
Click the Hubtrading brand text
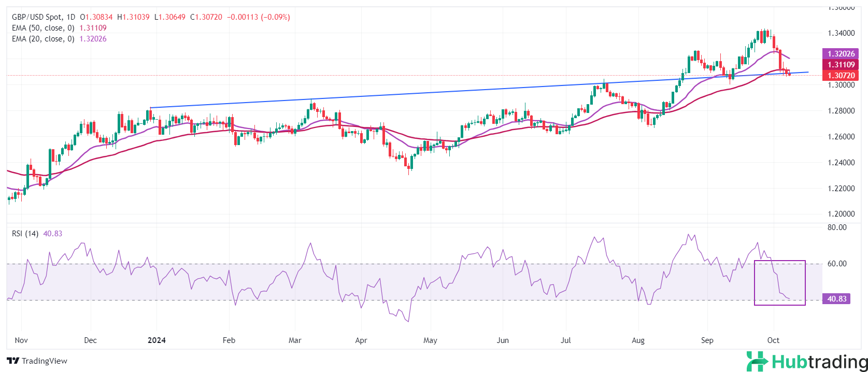pyautogui.click(x=819, y=361)
